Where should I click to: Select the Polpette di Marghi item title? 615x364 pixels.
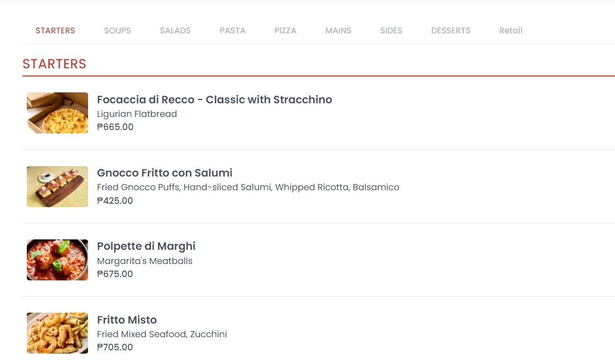[x=147, y=246]
